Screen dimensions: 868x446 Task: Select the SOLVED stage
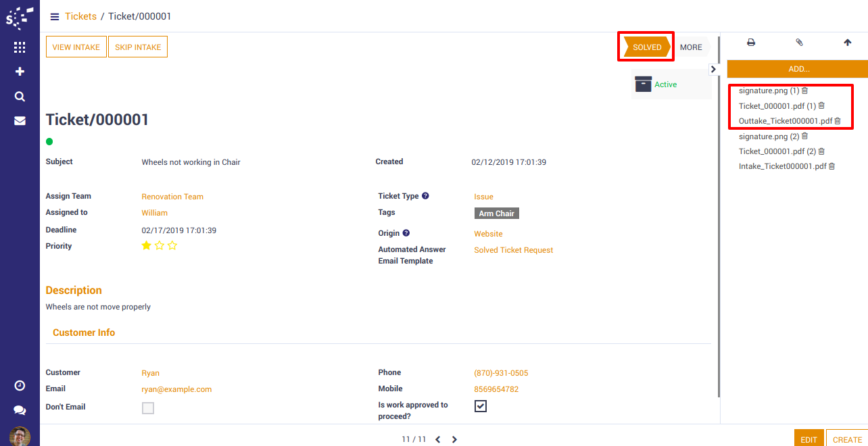[646, 47]
